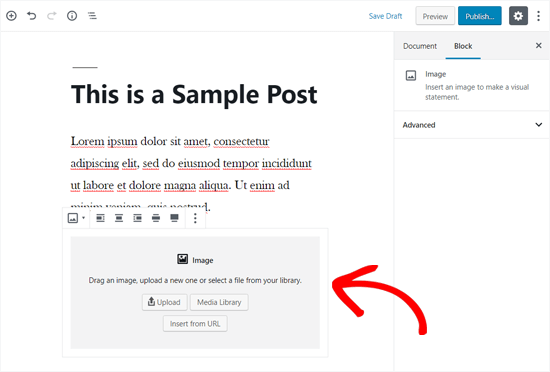The height and width of the screenshot is (372, 550).
Task: Click the Preview button
Action: [435, 16]
